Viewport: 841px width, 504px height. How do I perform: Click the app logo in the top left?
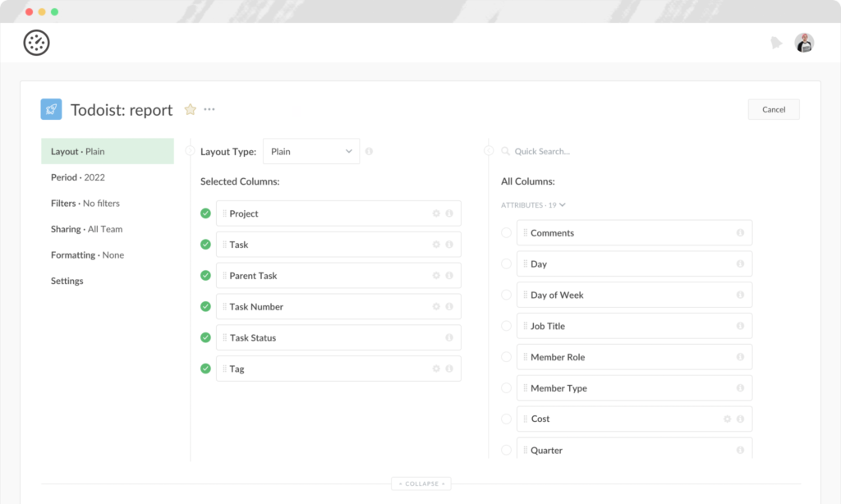click(36, 43)
